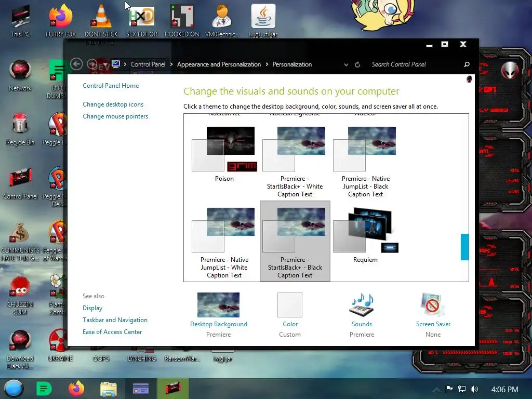The image size is (532, 399).
Task: Click the search magnifier icon
Action: 467,64
